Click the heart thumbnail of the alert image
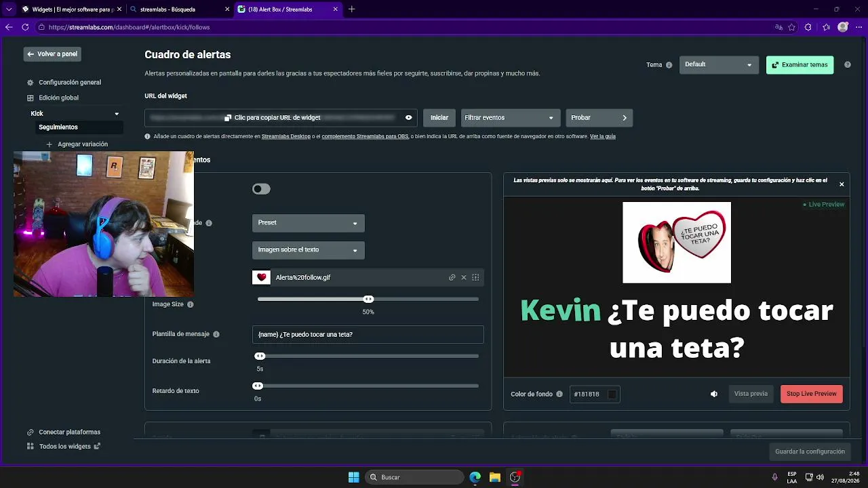This screenshot has height=488, width=868. coord(261,277)
